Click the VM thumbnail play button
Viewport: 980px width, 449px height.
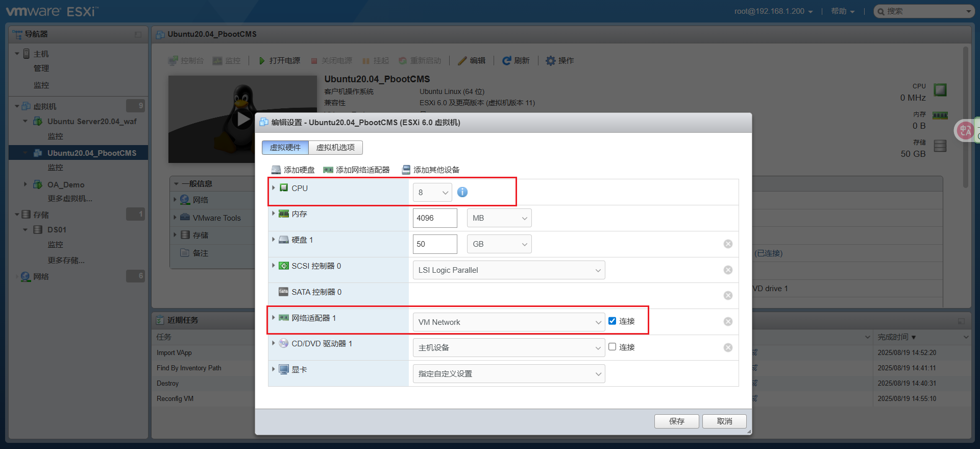click(243, 120)
